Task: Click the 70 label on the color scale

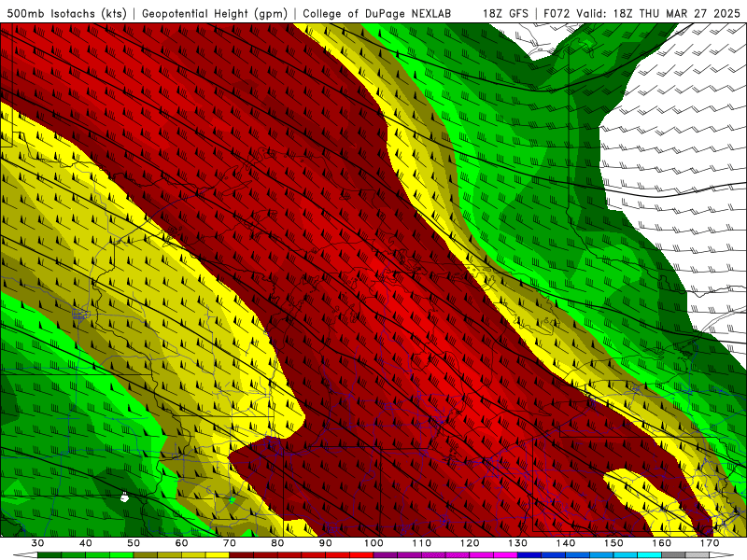Action: pyautogui.click(x=230, y=543)
